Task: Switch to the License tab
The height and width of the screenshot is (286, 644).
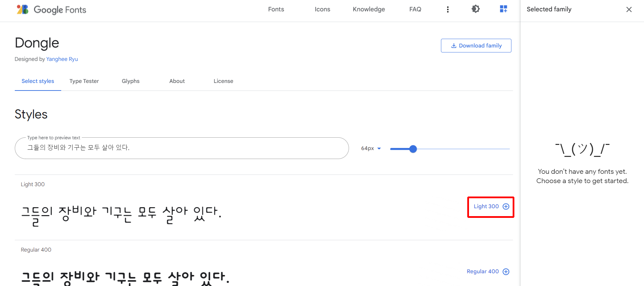Action: click(223, 81)
